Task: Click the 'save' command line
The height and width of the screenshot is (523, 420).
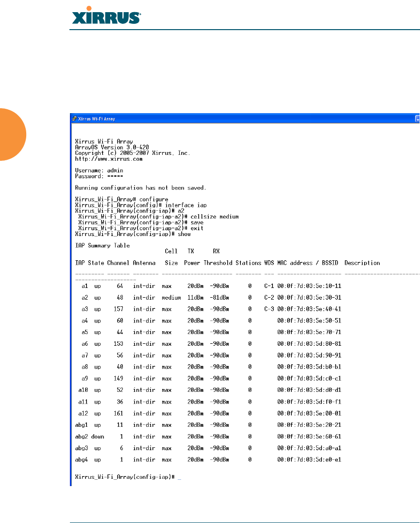Action: coord(141,223)
